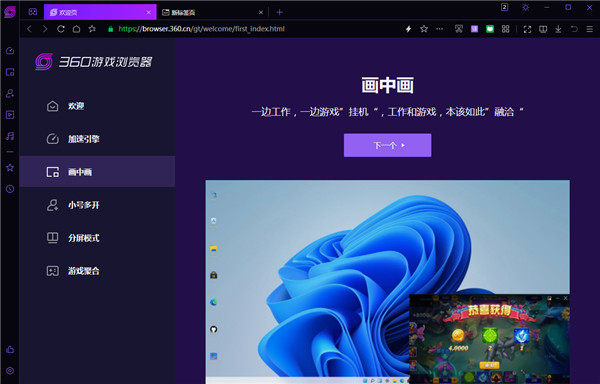The height and width of the screenshot is (384, 600).
Task: Bookmark this page with address bar star
Action: 424,29
